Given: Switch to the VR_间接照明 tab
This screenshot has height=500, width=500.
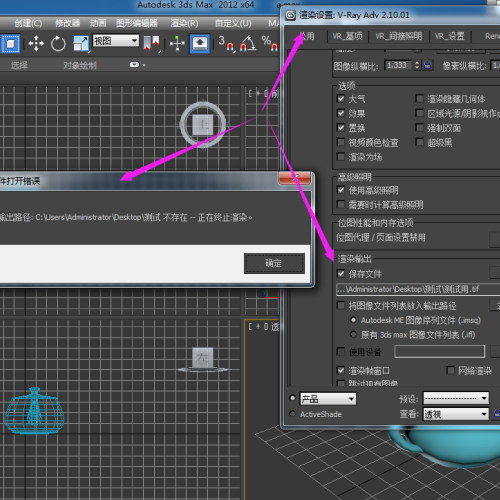Looking at the screenshot, I should coord(399,36).
